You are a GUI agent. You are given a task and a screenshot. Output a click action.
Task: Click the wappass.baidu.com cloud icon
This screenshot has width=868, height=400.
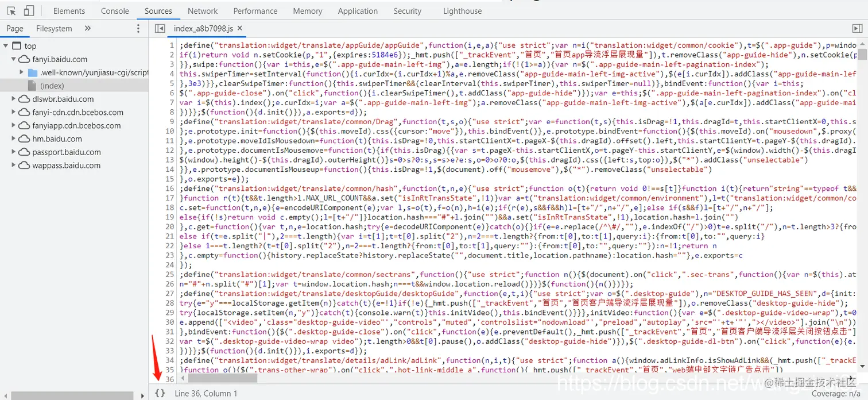(x=24, y=165)
